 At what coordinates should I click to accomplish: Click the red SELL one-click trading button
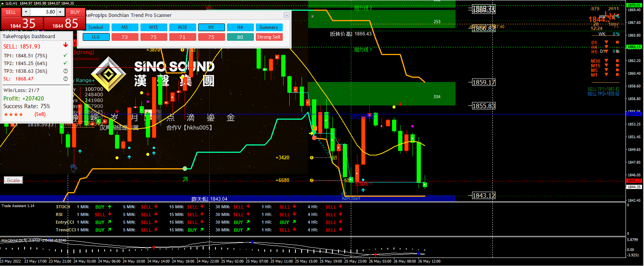click(x=11, y=12)
